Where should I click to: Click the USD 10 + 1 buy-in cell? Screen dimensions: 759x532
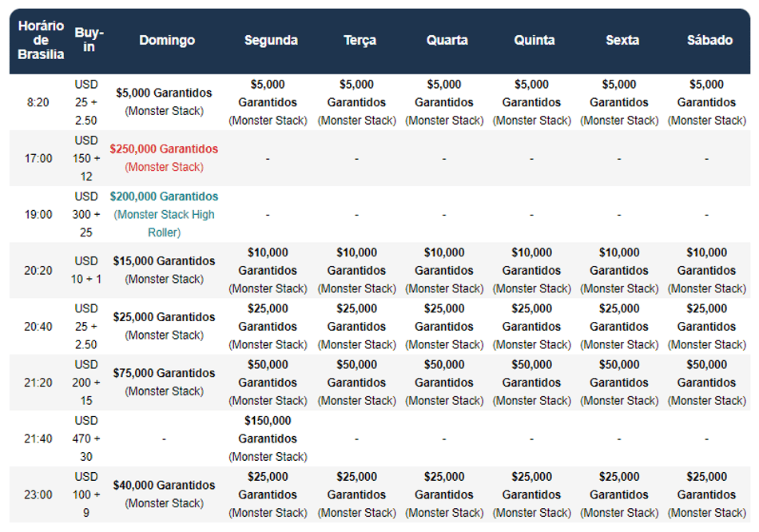coord(86,270)
